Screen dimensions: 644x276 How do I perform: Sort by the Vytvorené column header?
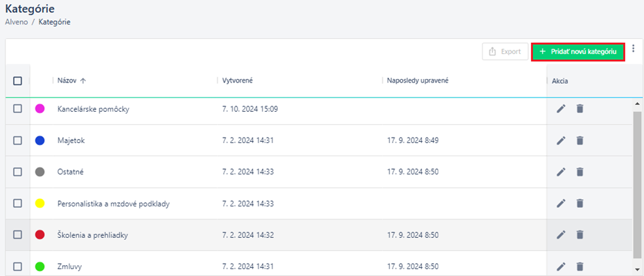[237, 81]
